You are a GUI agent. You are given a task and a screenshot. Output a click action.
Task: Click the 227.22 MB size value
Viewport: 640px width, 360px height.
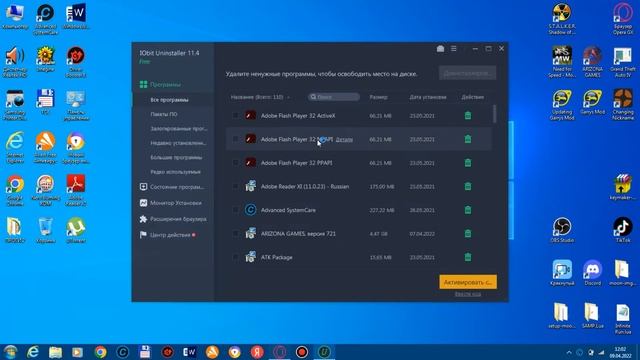point(382,210)
